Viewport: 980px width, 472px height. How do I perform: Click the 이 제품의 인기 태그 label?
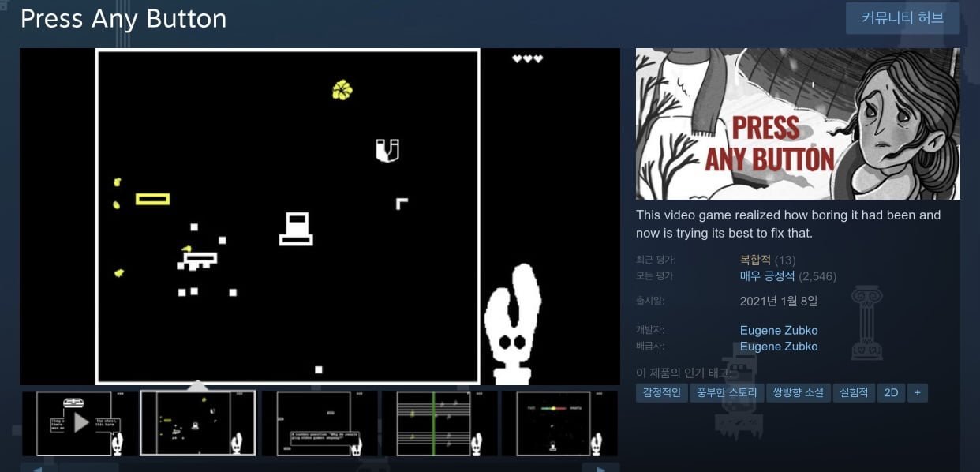click(x=686, y=373)
